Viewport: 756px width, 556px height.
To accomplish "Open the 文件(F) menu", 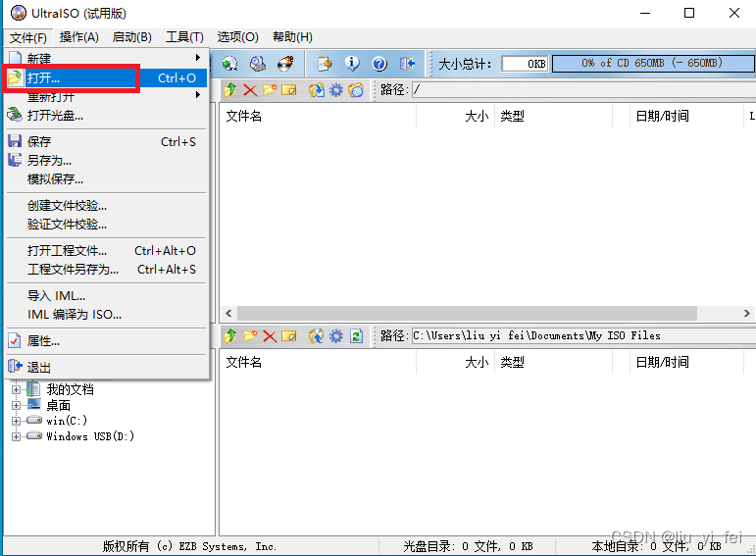I will coord(28,37).
